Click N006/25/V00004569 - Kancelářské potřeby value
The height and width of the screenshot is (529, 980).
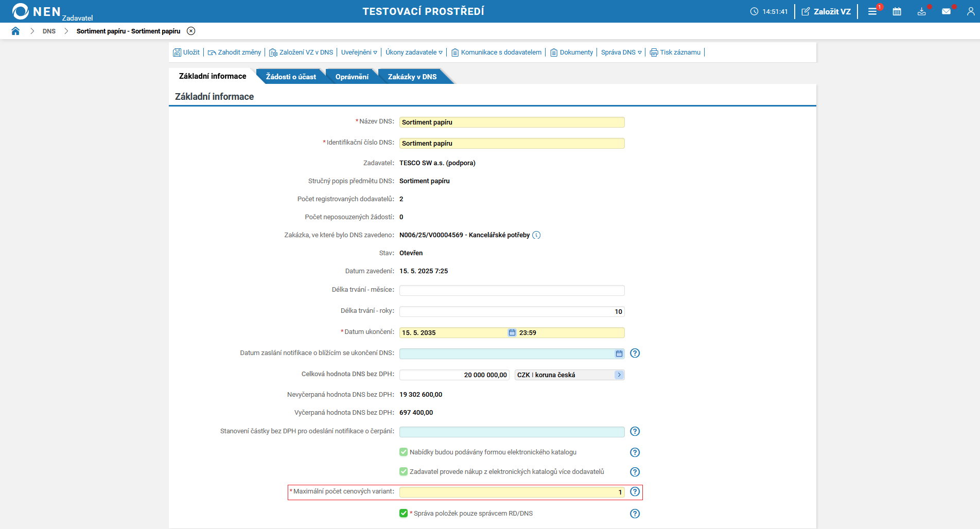click(x=464, y=235)
